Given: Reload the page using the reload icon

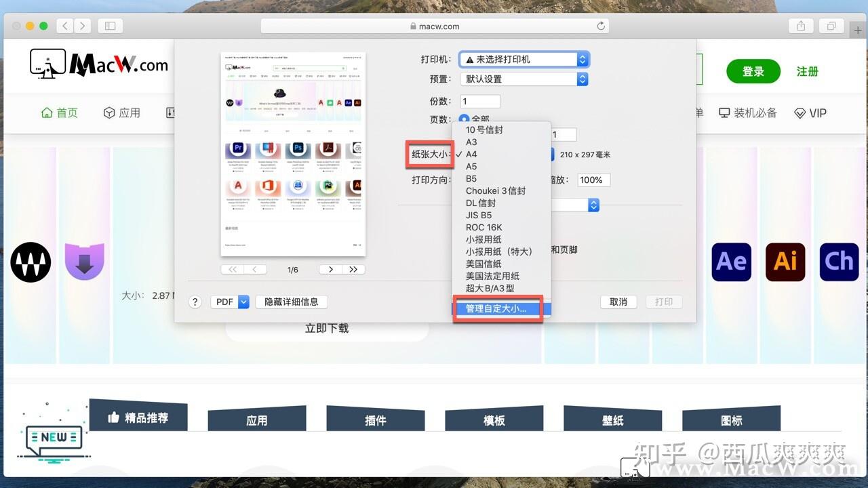Looking at the screenshot, I should (601, 25).
